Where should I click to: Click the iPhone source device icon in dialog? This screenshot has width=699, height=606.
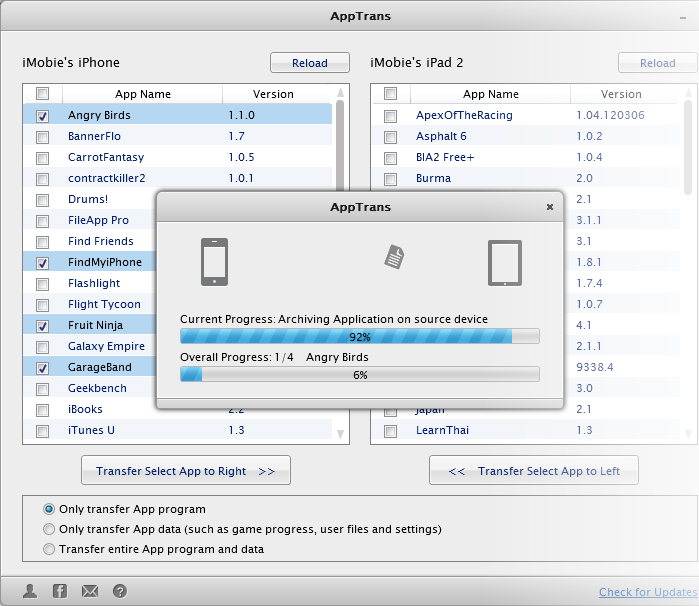point(214,262)
